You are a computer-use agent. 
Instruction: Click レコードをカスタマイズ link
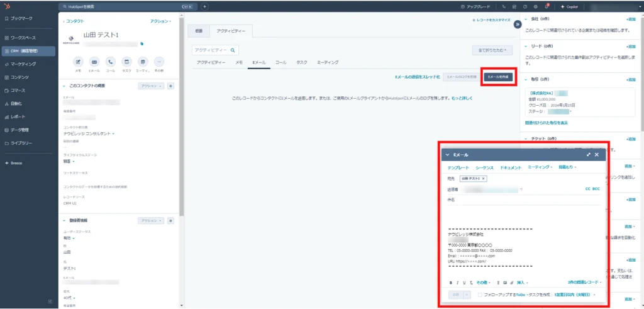[x=491, y=20]
